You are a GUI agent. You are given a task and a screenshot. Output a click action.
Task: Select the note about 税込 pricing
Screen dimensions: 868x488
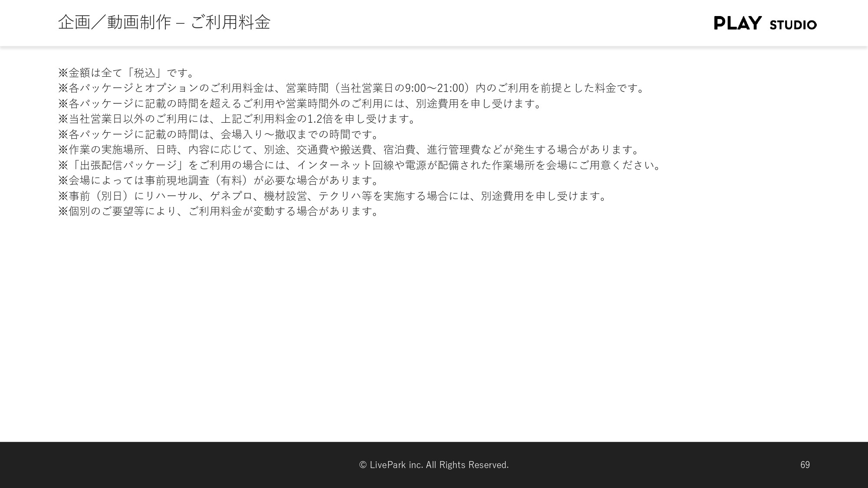click(126, 72)
